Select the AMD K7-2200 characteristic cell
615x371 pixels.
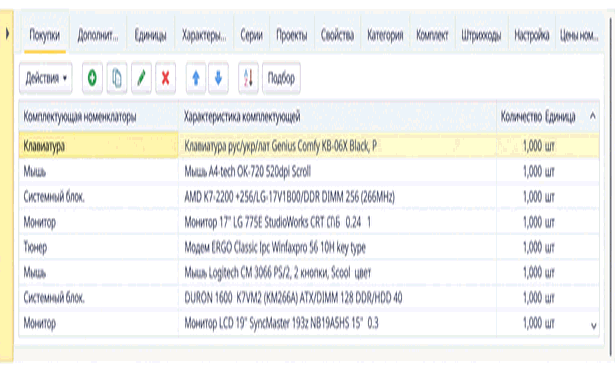[337, 196]
